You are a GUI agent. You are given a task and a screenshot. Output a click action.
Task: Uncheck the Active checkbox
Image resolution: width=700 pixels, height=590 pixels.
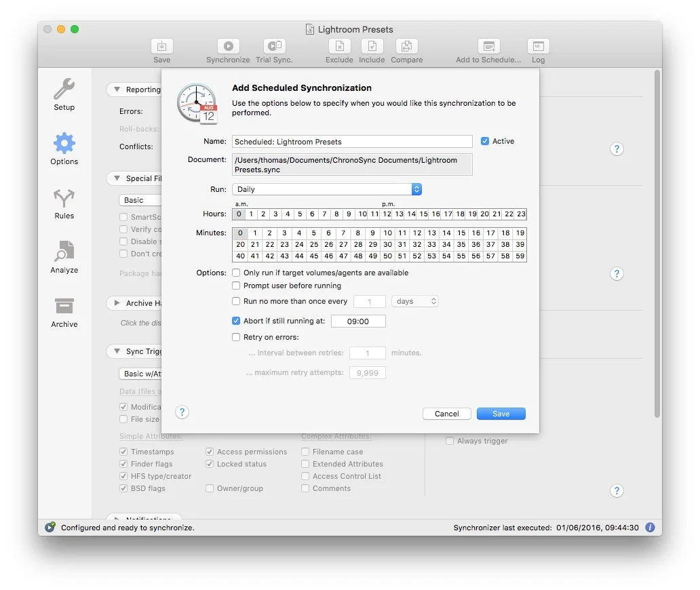pos(485,141)
